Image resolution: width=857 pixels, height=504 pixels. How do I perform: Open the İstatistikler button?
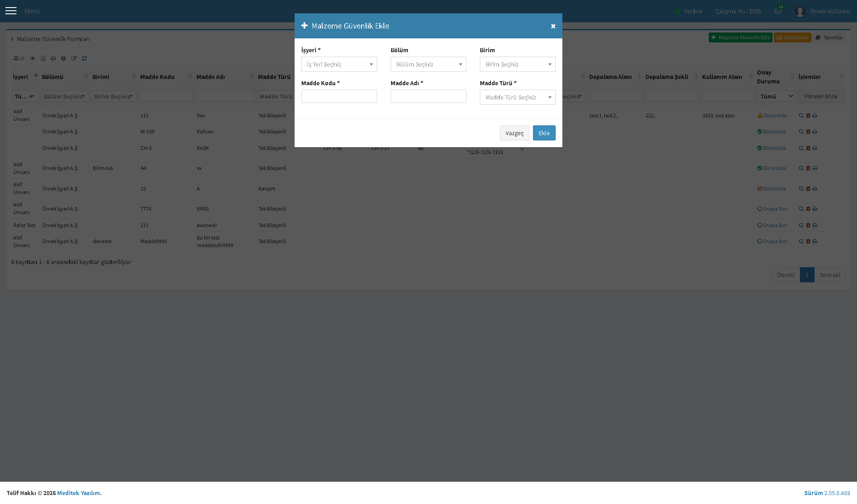(x=793, y=37)
